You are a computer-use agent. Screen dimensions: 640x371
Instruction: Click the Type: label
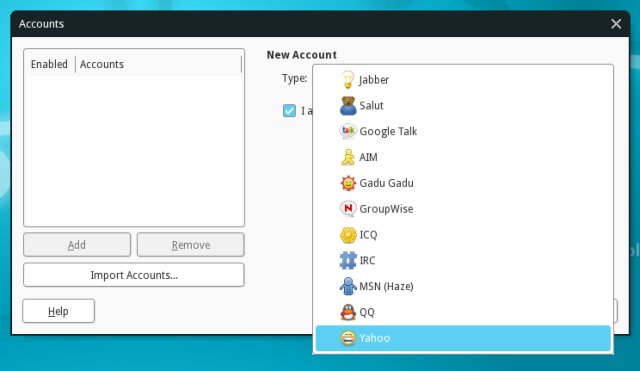click(294, 78)
